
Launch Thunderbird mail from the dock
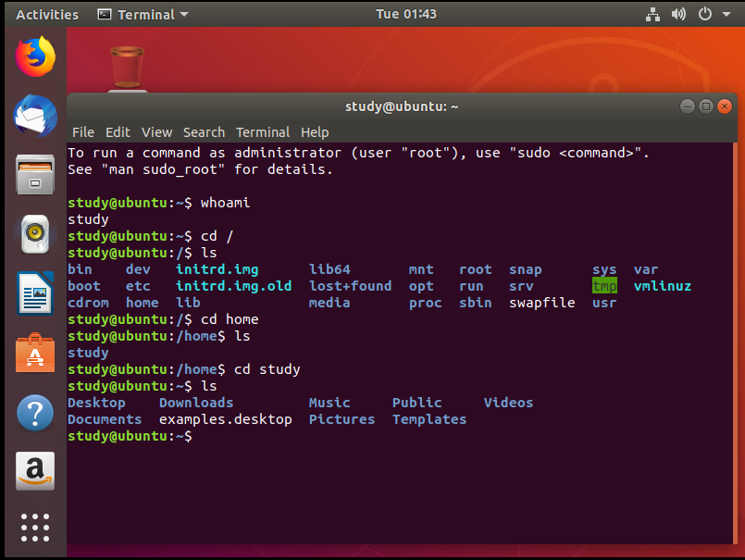point(34,116)
